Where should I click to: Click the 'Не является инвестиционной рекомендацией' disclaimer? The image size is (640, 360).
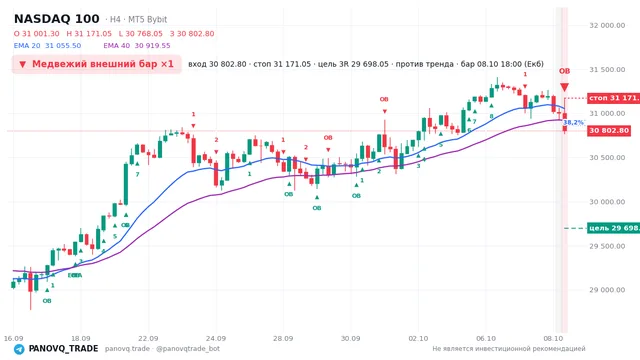(509, 349)
